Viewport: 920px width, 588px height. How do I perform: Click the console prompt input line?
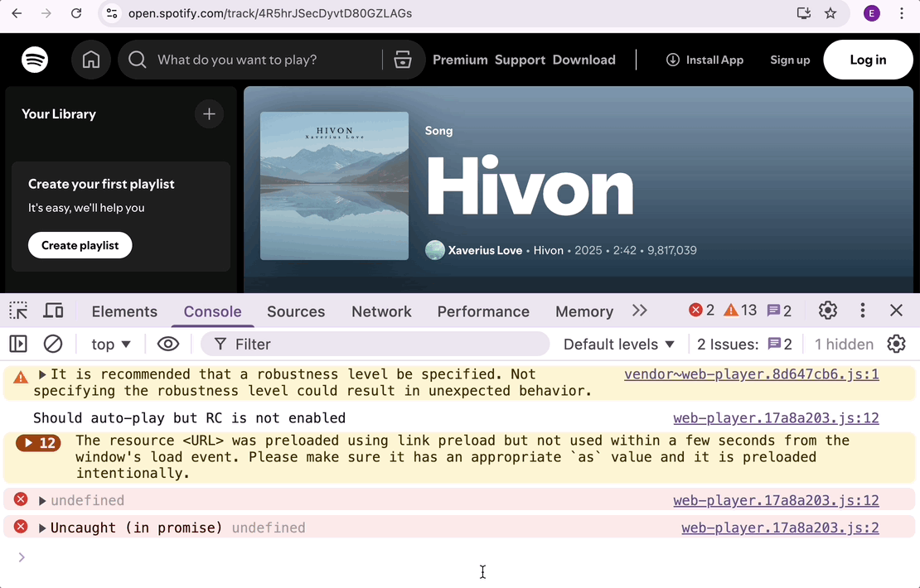coord(463,557)
